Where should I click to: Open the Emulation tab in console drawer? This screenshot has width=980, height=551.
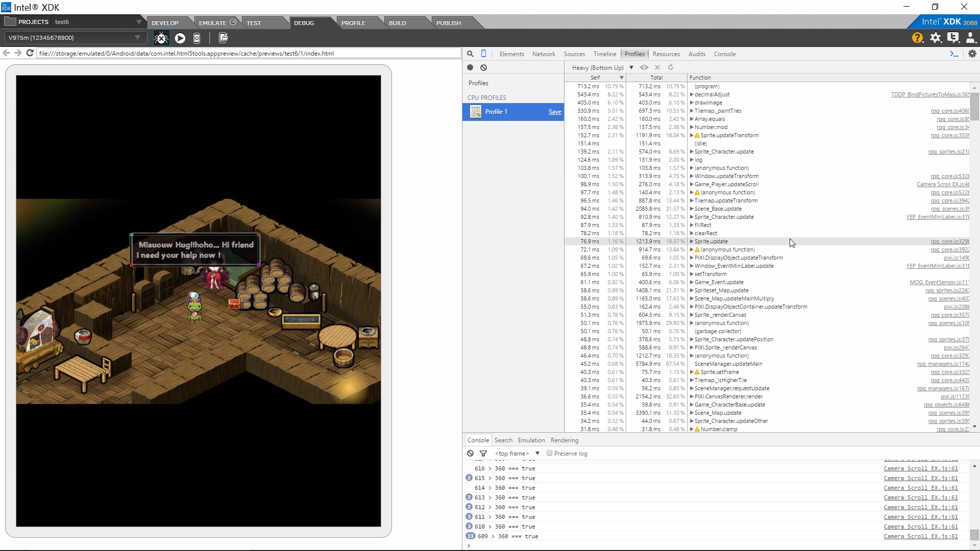tap(531, 440)
